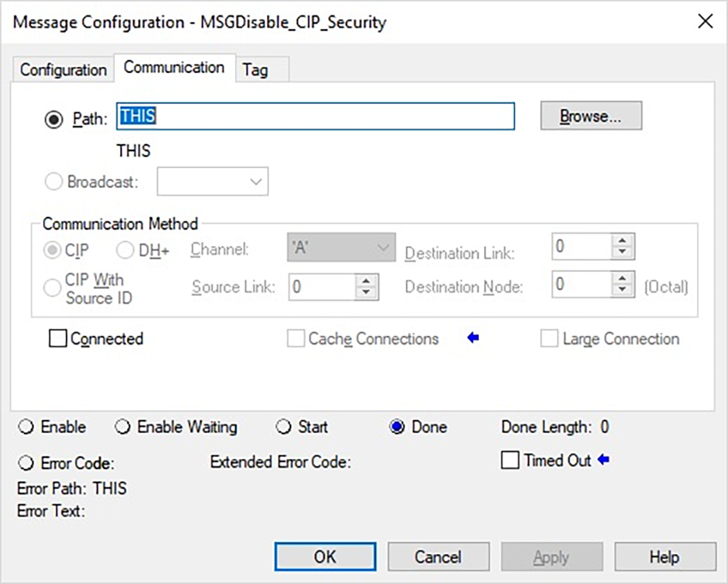Image resolution: width=728 pixels, height=584 pixels.
Task: Check the Cache Connections checkbox
Action: (x=295, y=338)
